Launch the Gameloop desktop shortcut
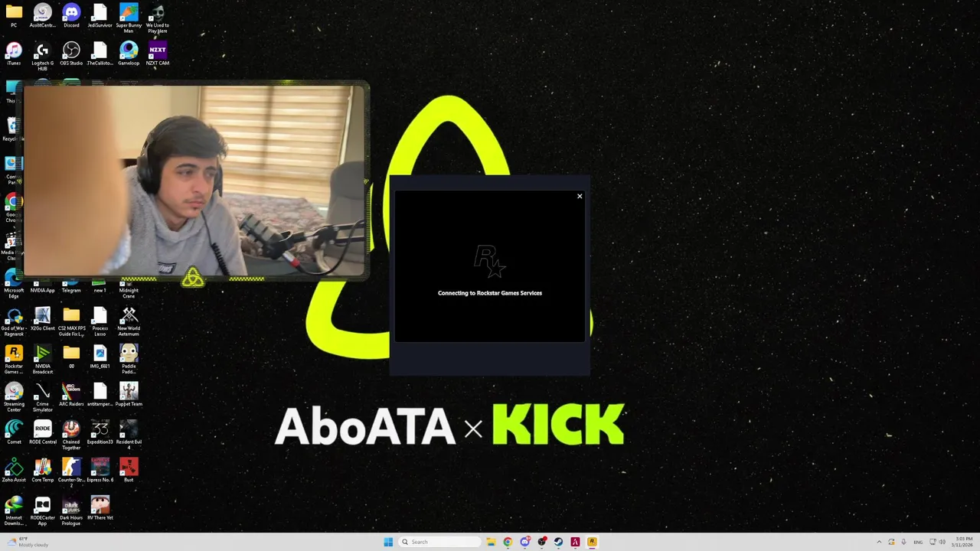Screen dimensions: 980x551 tap(129, 54)
